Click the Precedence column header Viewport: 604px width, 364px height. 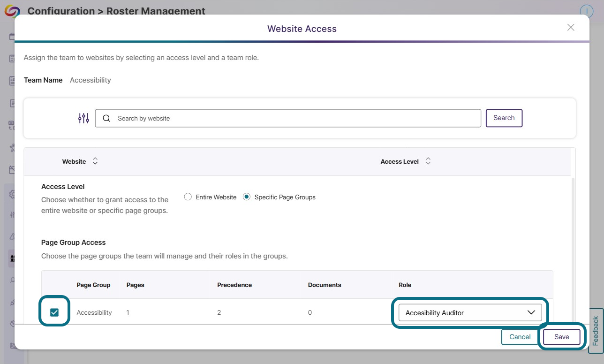[x=234, y=285]
